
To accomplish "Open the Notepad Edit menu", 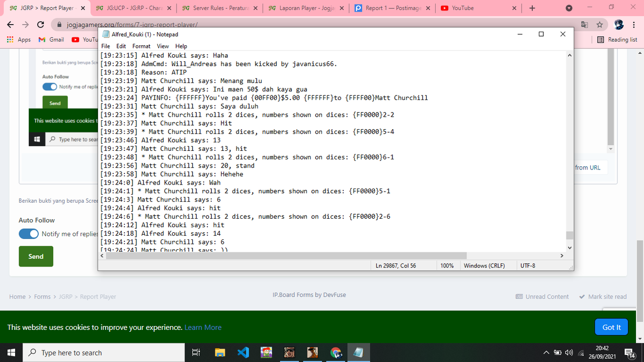I will pos(121,46).
